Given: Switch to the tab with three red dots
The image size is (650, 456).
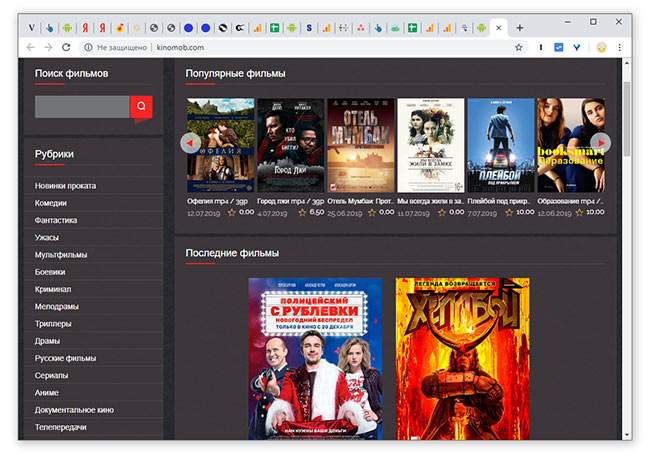Looking at the screenshot, I should click(361, 28).
